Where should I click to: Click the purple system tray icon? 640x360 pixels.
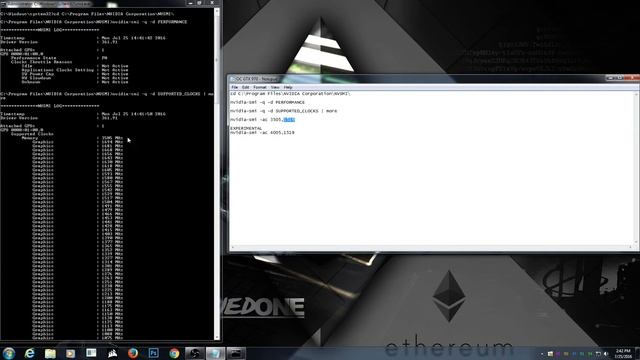(x=558, y=354)
